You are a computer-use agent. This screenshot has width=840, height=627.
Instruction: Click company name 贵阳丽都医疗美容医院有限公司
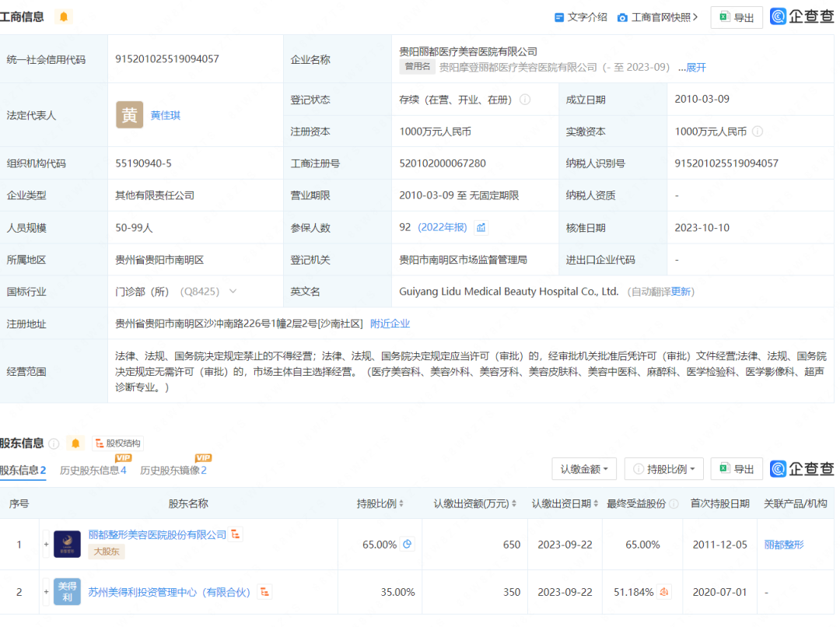[x=468, y=51]
